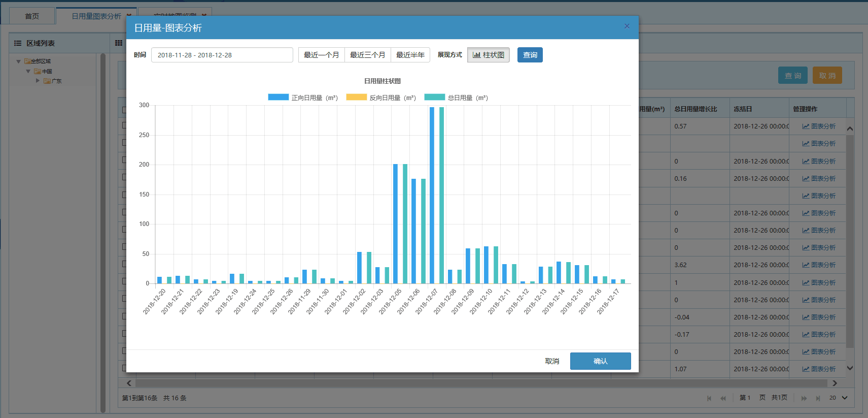Switch to the 首页 tab
This screenshot has height=418, width=868.
tap(32, 16)
